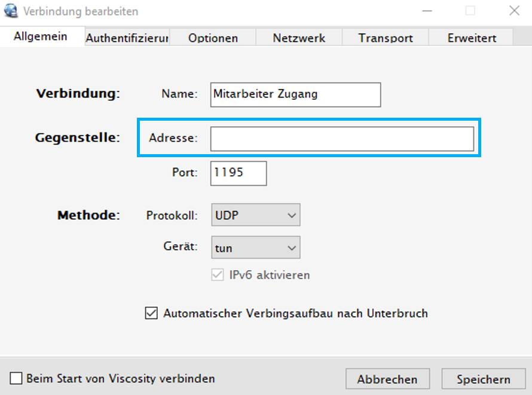Click the Port field showing 1195
This screenshot has width=532, height=395.
[239, 173]
